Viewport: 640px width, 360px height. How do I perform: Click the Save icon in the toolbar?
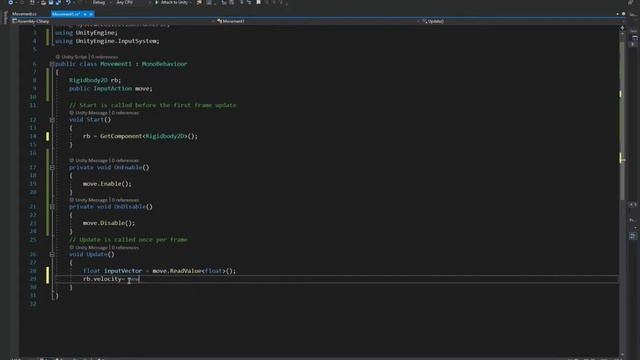coord(51,2)
